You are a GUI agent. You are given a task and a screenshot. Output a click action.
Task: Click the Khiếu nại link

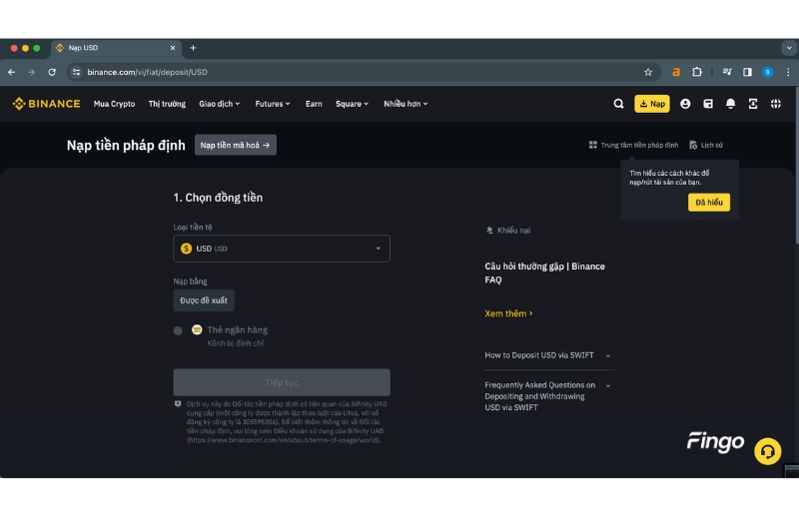pos(508,231)
